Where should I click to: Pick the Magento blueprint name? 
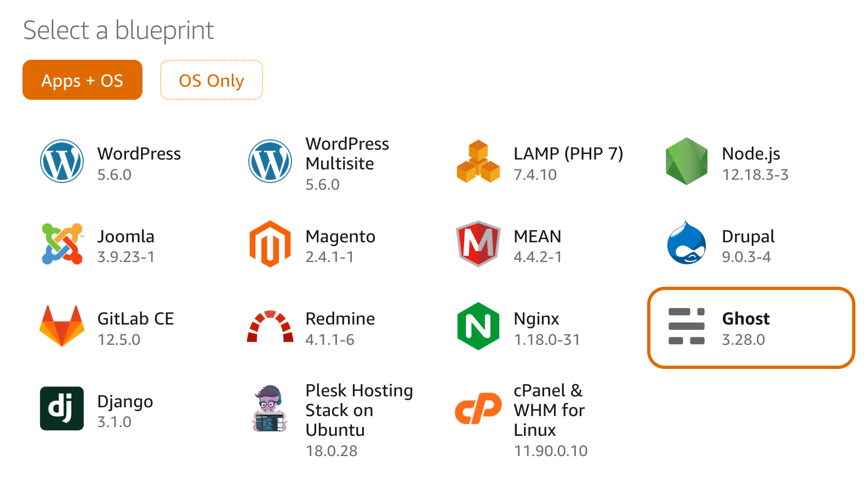tap(340, 237)
